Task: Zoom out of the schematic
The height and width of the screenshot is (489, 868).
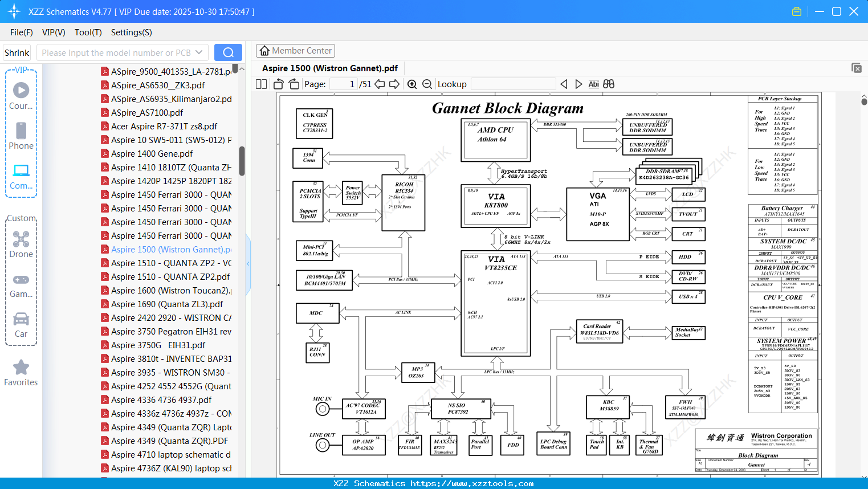Action: coord(427,84)
